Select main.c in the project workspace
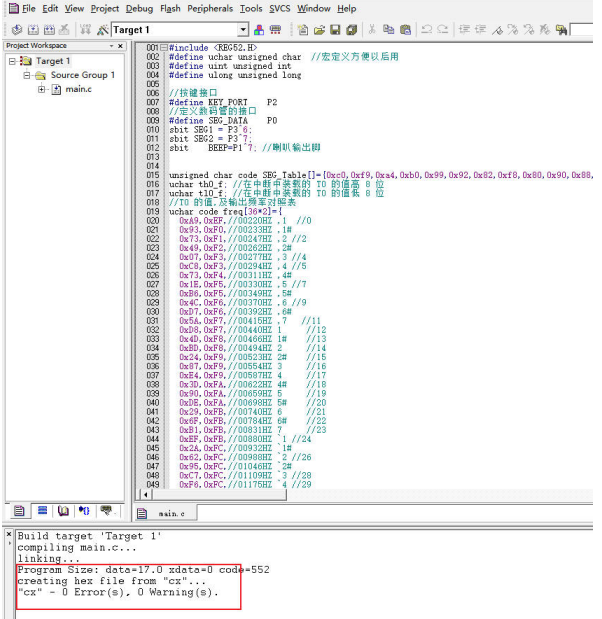The height and width of the screenshot is (619, 602). 76,90
